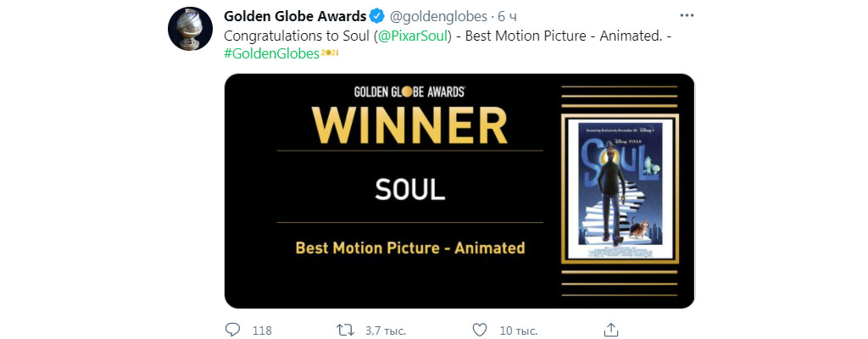Click the 118 replies count
Screen dimensions: 868x339
click(x=262, y=330)
